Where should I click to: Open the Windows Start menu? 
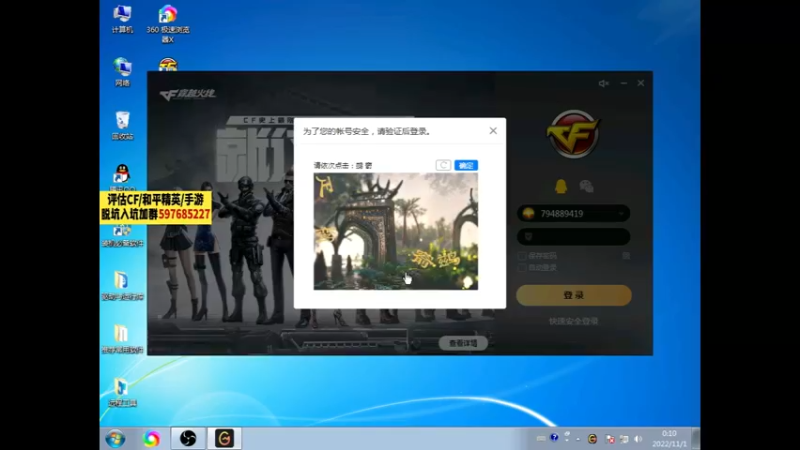tap(115, 439)
